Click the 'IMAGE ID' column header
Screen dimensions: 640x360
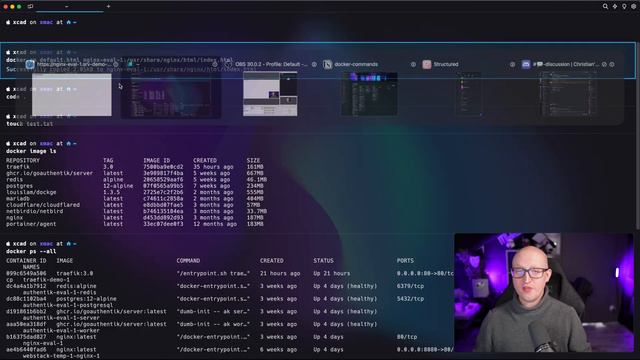[156, 160]
